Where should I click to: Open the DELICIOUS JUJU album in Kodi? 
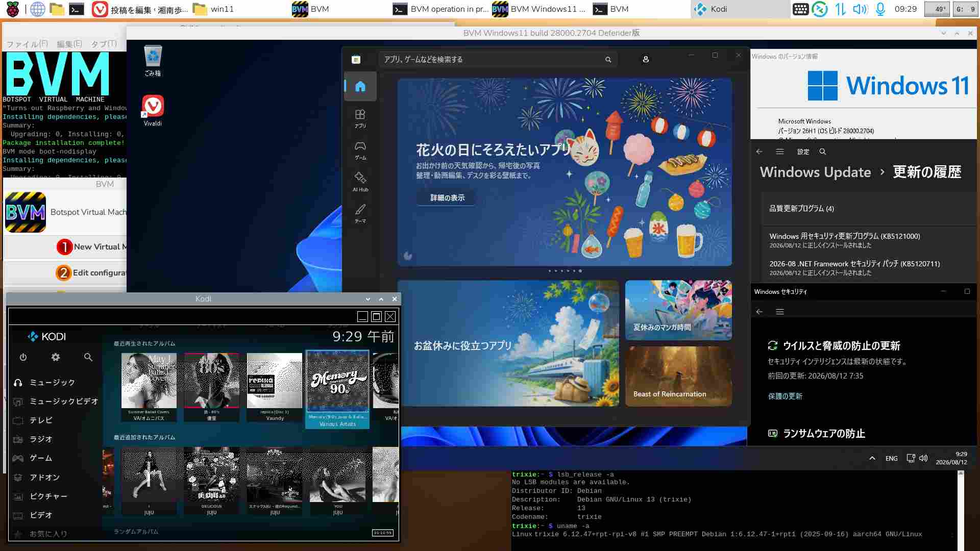pos(212,482)
